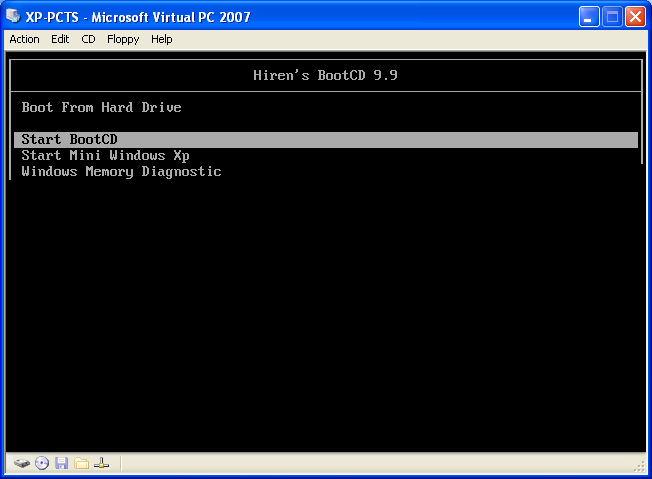The height and width of the screenshot is (479, 652).
Task: Select Windows Memory Diagnostic entry
Action: pyautogui.click(x=121, y=171)
